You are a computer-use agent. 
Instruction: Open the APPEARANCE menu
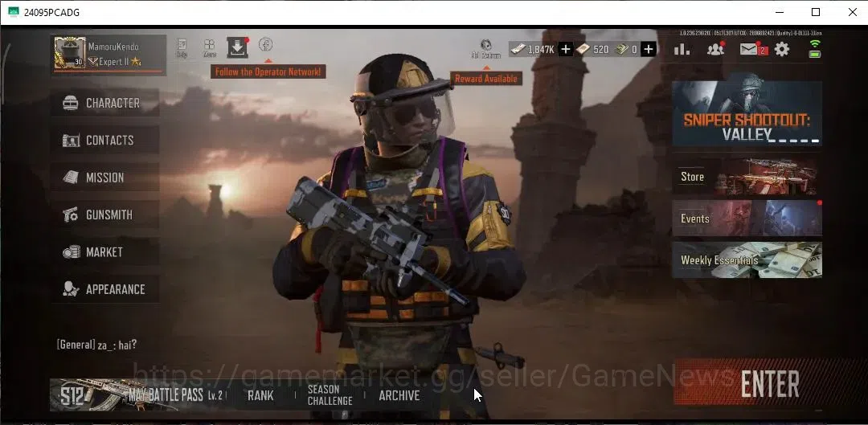click(105, 289)
